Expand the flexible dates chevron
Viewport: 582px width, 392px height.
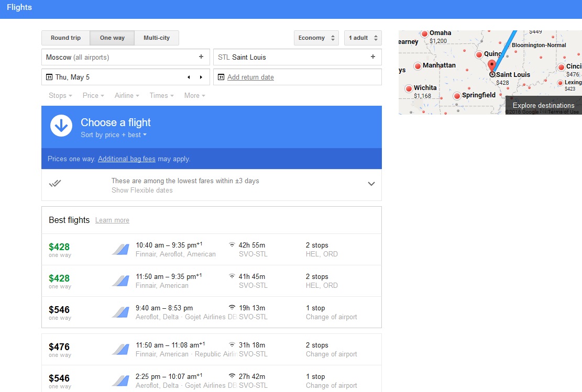tap(371, 184)
